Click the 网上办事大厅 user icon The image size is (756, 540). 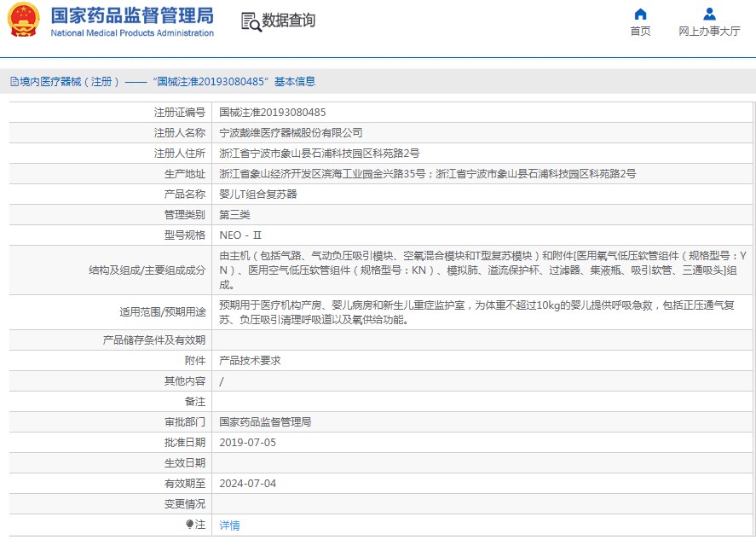click(x=709, y=14)
